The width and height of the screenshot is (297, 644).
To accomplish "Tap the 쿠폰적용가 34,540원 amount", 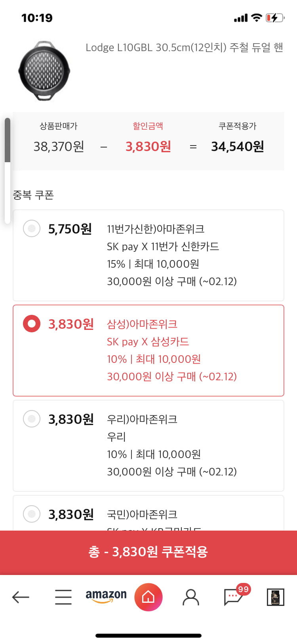I will (238, 146).
